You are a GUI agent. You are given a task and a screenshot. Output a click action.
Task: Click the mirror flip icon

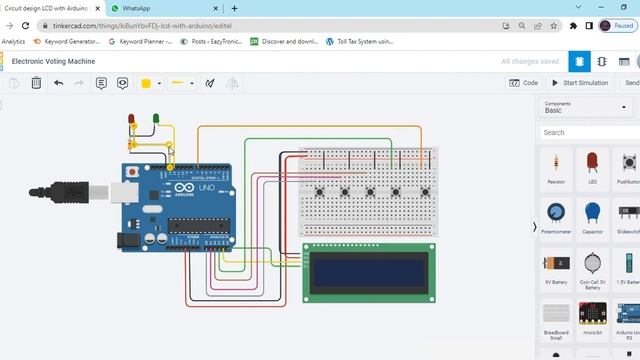(x=232, y=83)
